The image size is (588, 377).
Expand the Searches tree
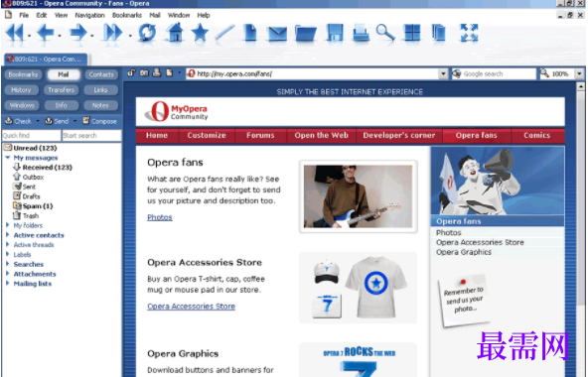8,264
